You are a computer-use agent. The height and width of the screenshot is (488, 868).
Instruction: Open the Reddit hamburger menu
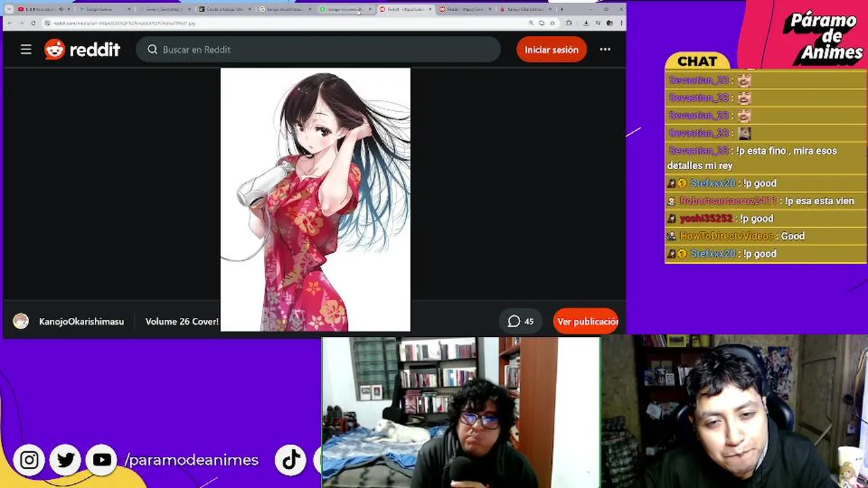(26, 49)
